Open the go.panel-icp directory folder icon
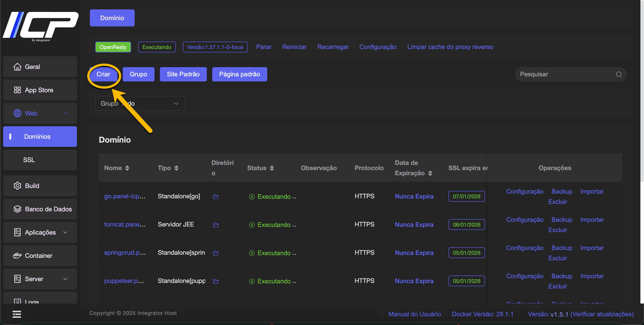Viewport: 644px width, 325px height. [216, 197]
